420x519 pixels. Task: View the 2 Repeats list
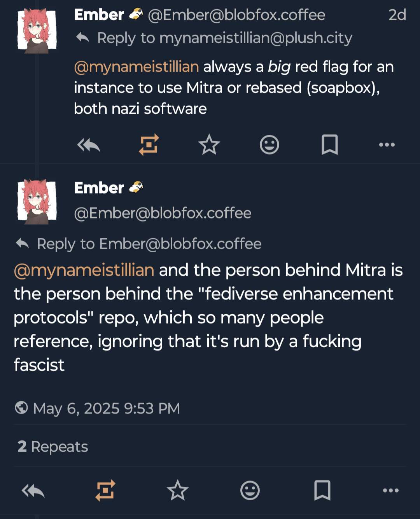(53, 447)
